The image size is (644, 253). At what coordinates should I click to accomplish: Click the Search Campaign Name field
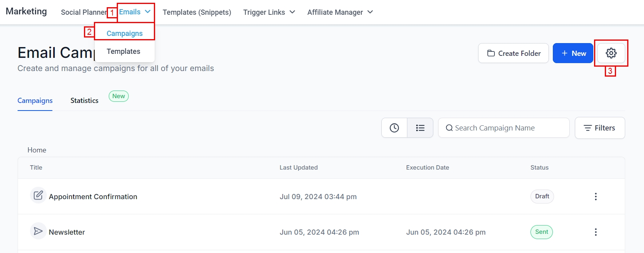[x=504, y=128]
